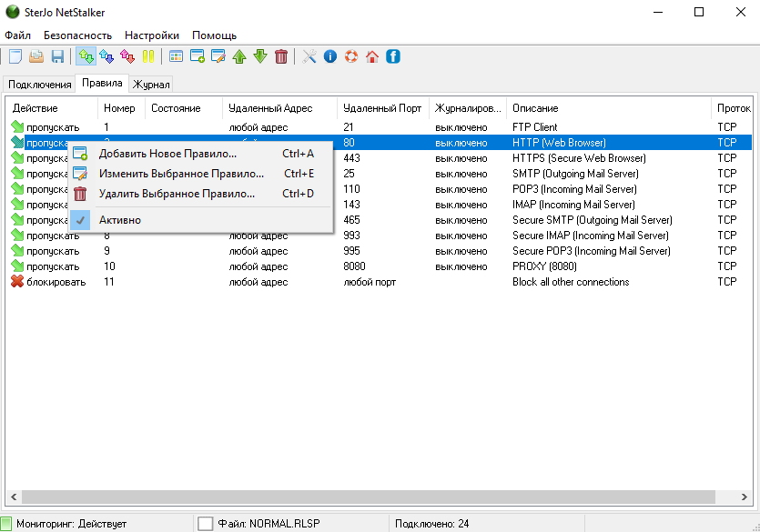Select the Secure SMTP (Outgoing Mail Server) row
The width and height of the screenshot is (760, 532).
[380, 220]
